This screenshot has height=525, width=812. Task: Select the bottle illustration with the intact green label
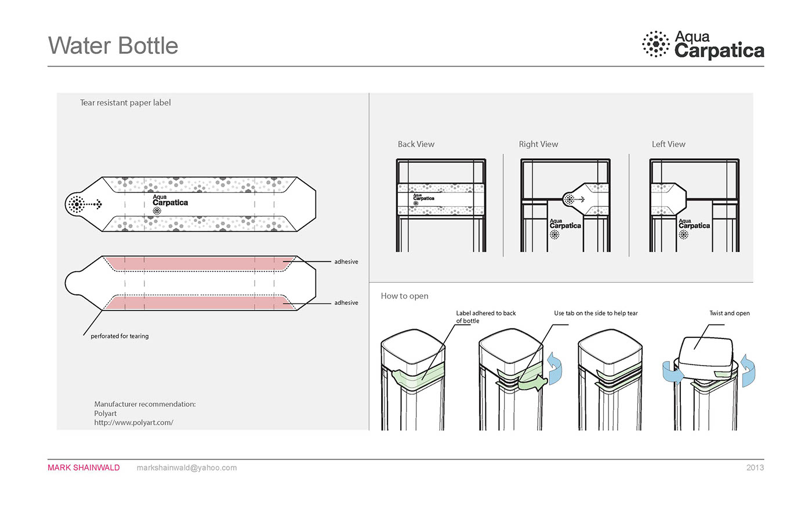(x=413, y=380)
